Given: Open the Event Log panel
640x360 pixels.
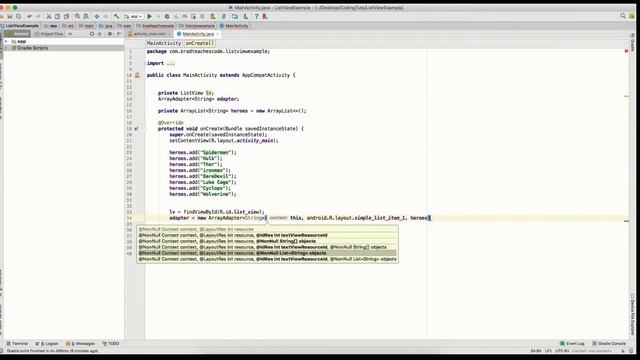Looking at the screenshot, I should coord(572,344).
